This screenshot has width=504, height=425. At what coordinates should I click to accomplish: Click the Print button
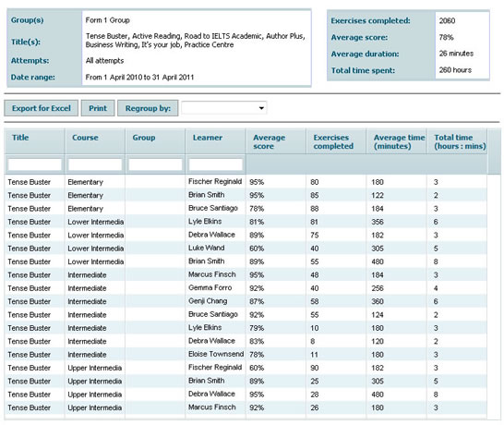98,108
